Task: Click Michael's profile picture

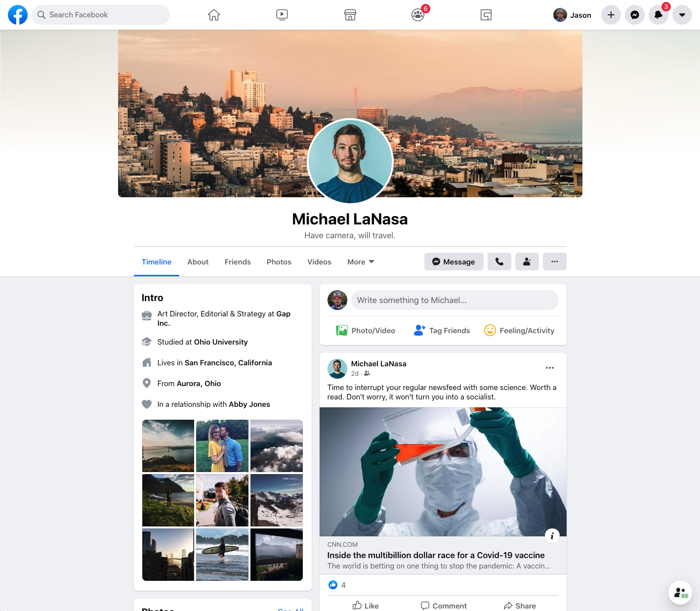Action: pos(350,161)
